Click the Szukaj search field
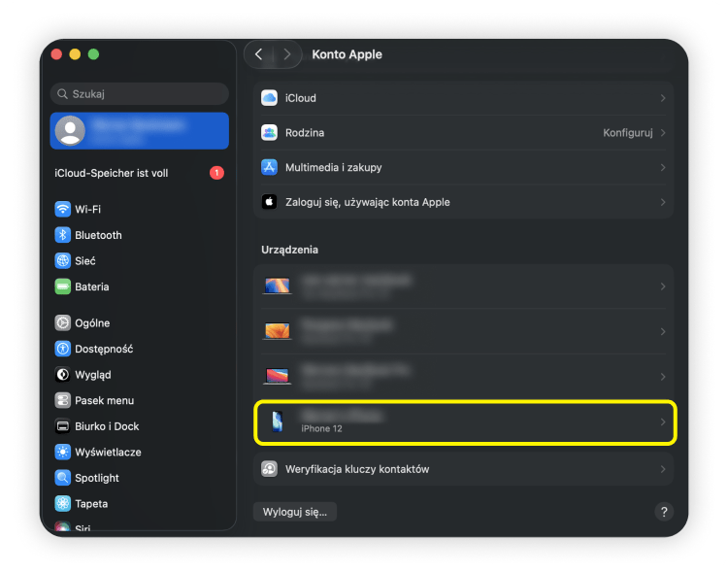 pos(139,94)
